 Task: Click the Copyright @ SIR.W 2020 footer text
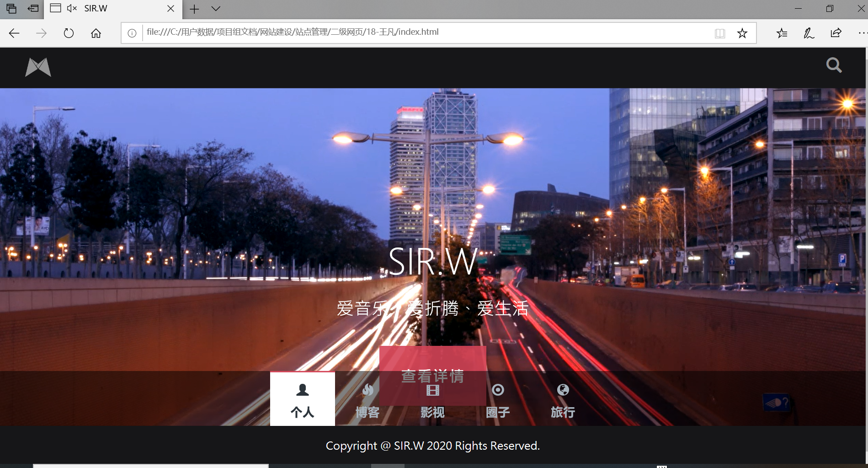point(432,446)
